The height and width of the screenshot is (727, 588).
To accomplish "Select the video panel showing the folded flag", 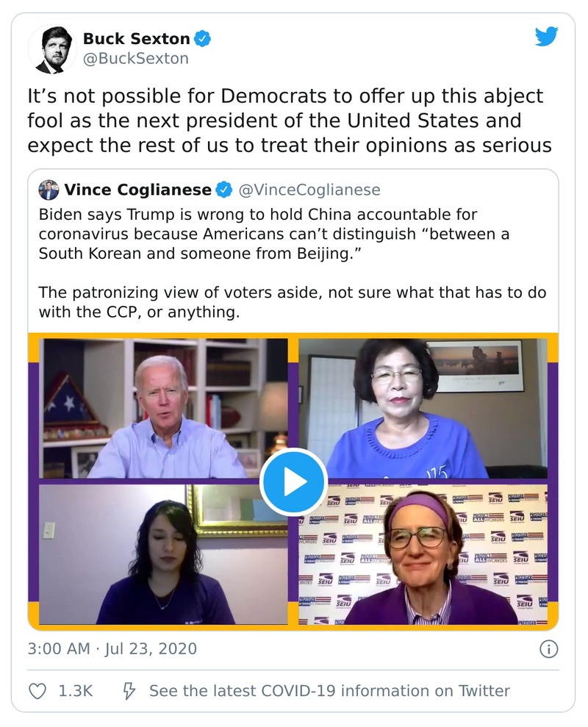I will point(163,408).
